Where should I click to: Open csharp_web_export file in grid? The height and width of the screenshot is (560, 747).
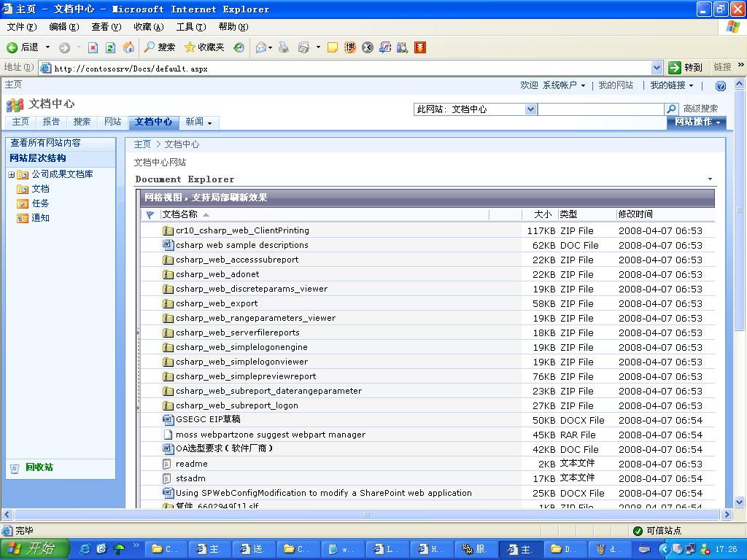click(217, 303)
